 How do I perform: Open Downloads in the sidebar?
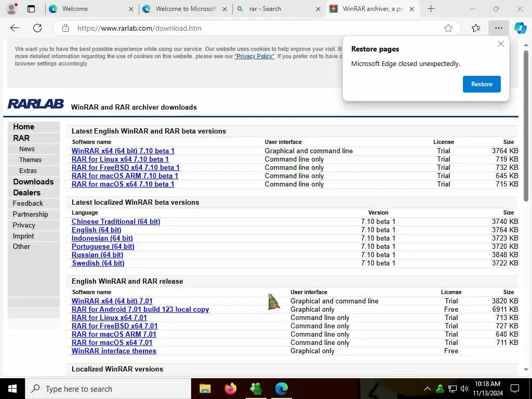33,181
